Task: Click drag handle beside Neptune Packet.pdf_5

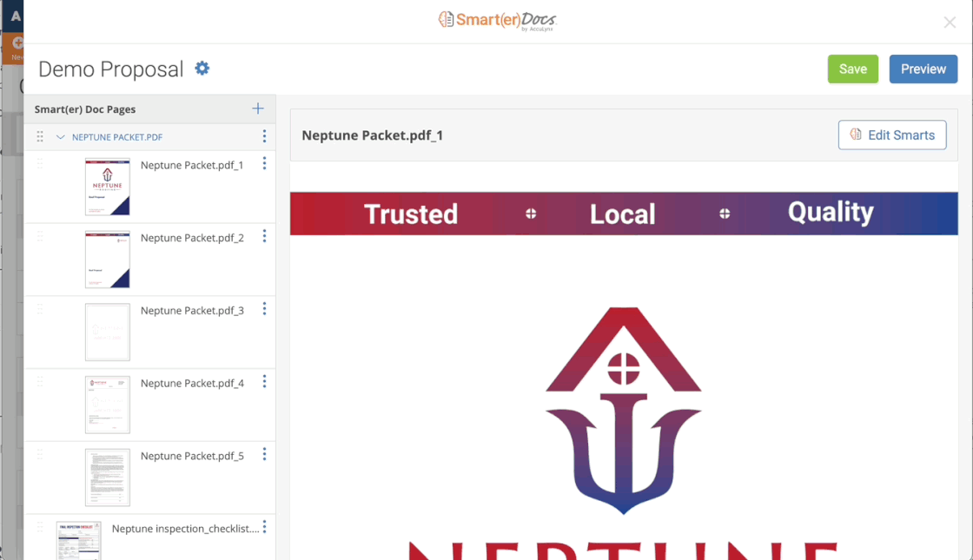Action: coord(40,455)
